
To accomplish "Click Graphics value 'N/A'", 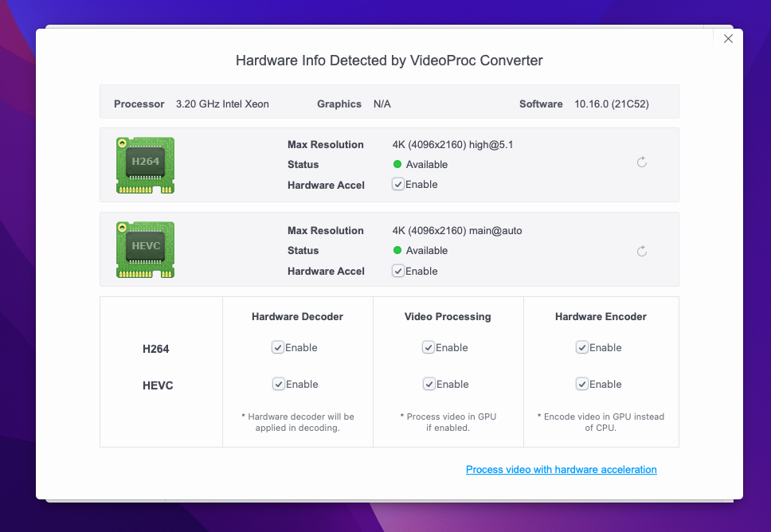I will click(x=382, y=104).
